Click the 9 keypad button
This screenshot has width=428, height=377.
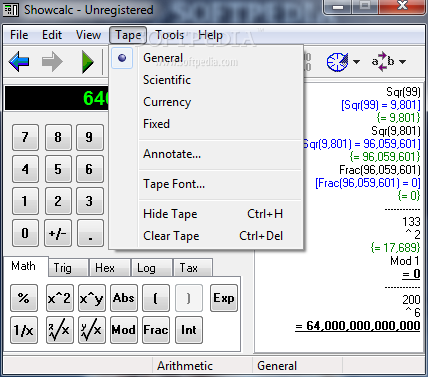coord(89,137)
